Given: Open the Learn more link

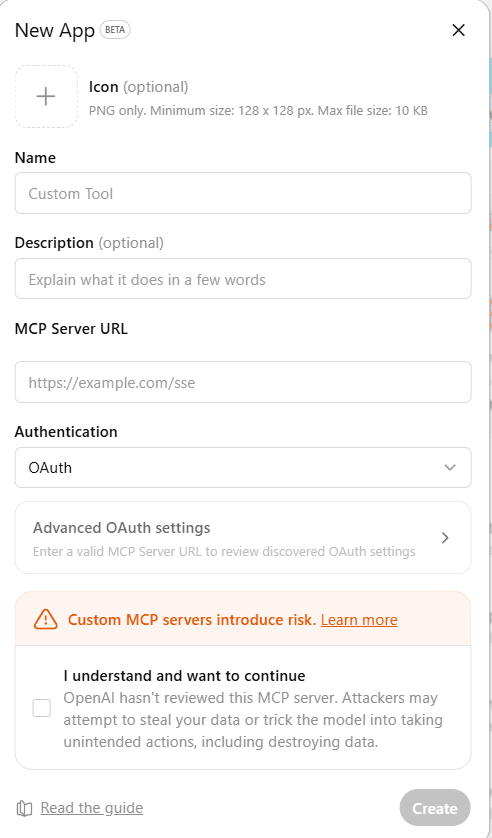Looking at the screenshot, I should 359,620.
